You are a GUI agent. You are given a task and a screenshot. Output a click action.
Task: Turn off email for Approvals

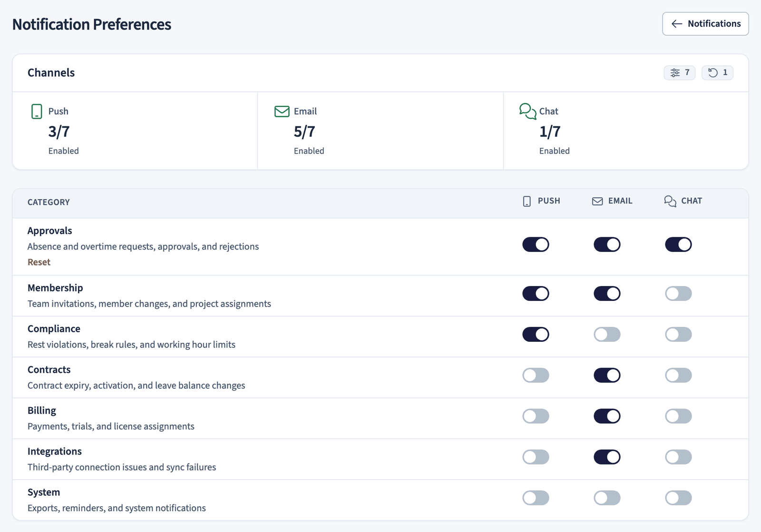(607, 244)
